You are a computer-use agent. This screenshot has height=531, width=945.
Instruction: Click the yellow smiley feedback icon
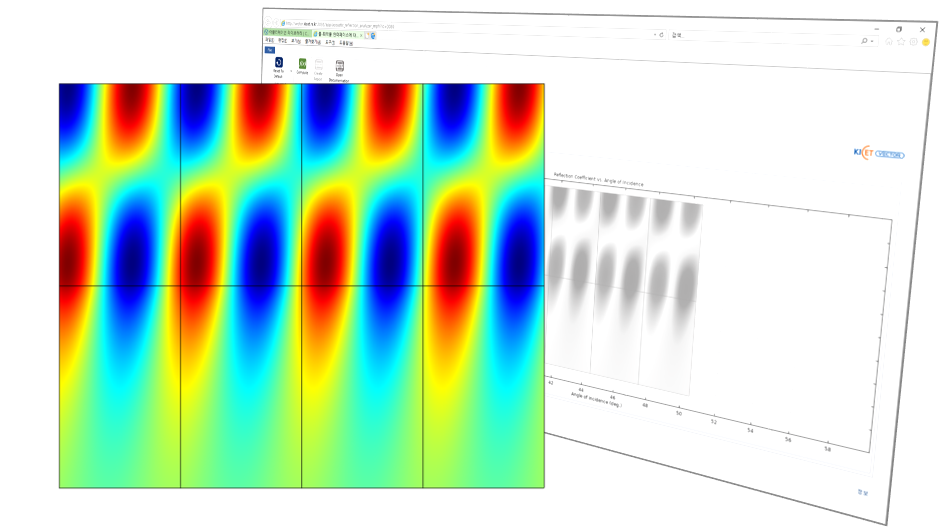click(x=926, y=42)
